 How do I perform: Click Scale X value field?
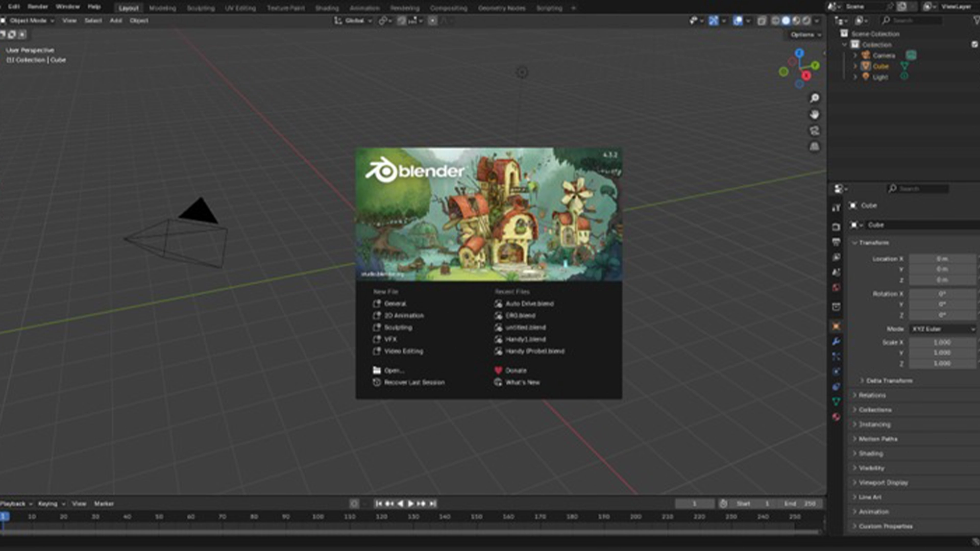pos(942,342)
